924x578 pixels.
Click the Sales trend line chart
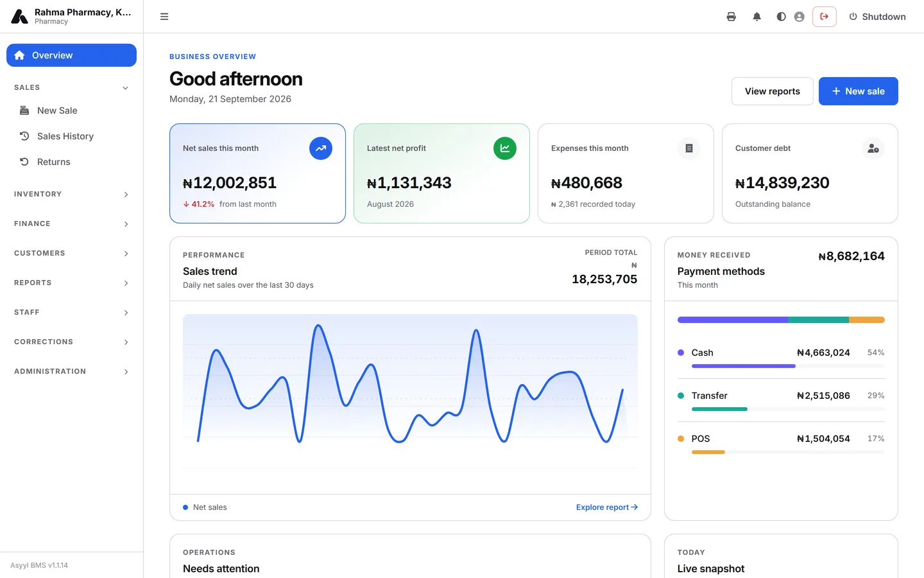pos(410,391)
